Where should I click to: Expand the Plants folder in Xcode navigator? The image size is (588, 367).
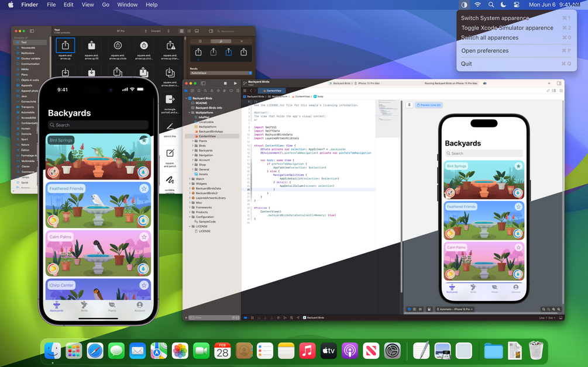tap(193, 141)
